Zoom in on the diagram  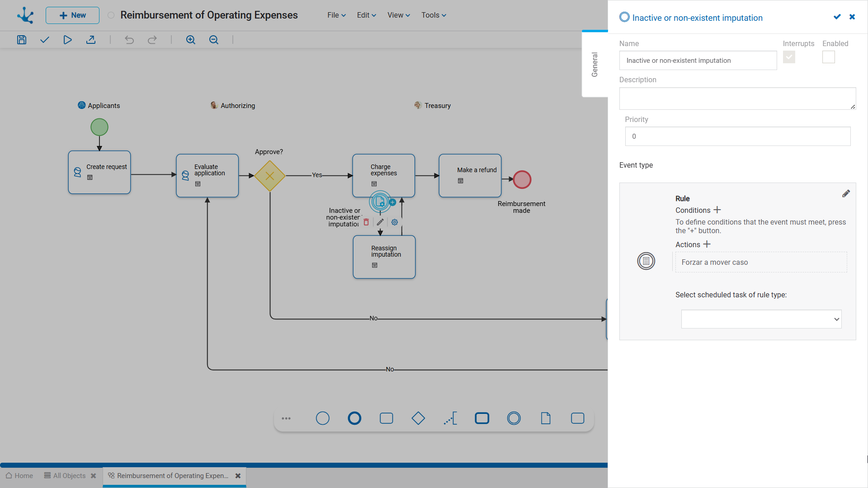click(191, 40)
